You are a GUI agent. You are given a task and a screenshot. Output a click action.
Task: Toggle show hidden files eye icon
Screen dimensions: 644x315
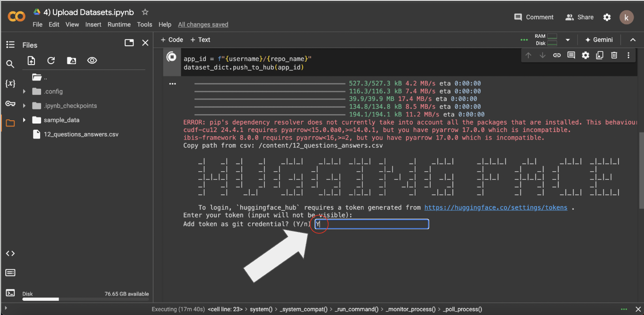(x=92, y=60)
